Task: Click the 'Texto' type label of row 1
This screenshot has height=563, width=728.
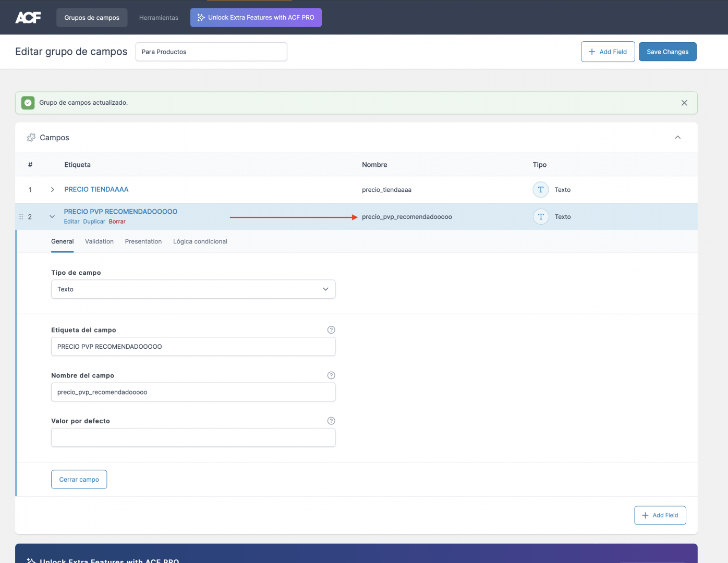Action: [562, 190]
